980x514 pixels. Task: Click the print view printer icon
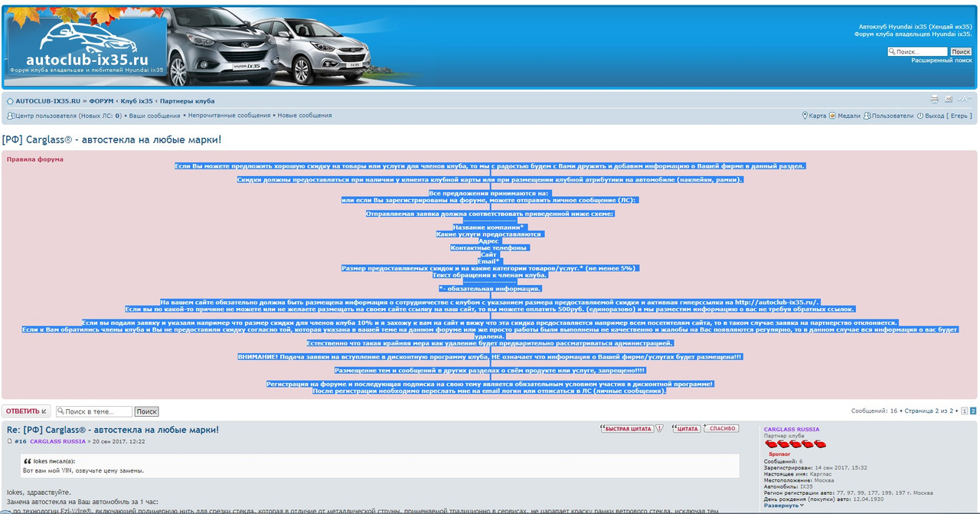pyautogui.click(x=934, y=100)
